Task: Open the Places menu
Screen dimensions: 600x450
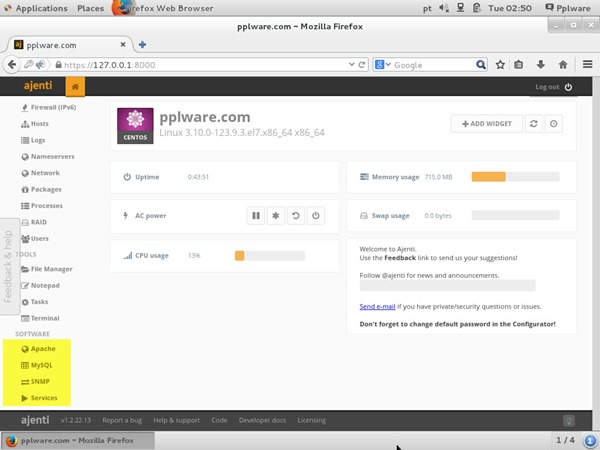Action: [x=90, y=8]
